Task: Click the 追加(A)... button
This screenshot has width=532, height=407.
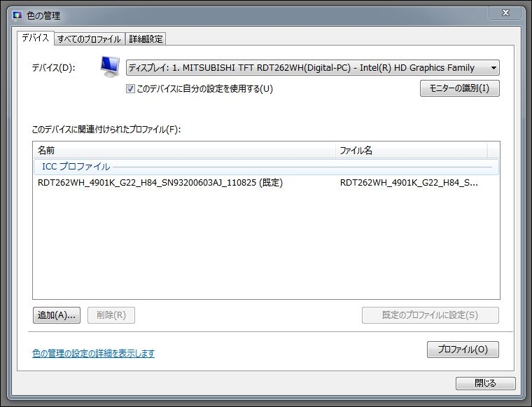Action: click(57, 315)
